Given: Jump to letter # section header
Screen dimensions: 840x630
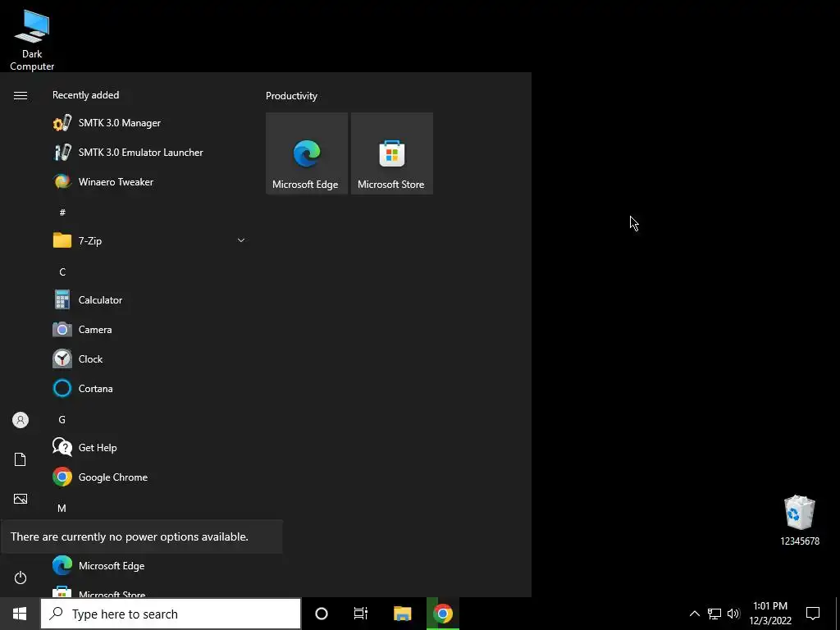Looking at the screenshot, I should (x=62, y=212).
